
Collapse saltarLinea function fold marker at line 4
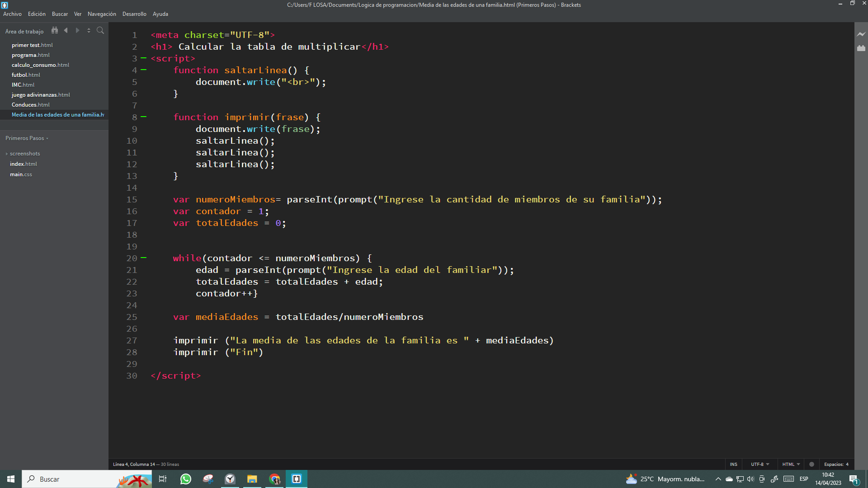click(144, 70)
